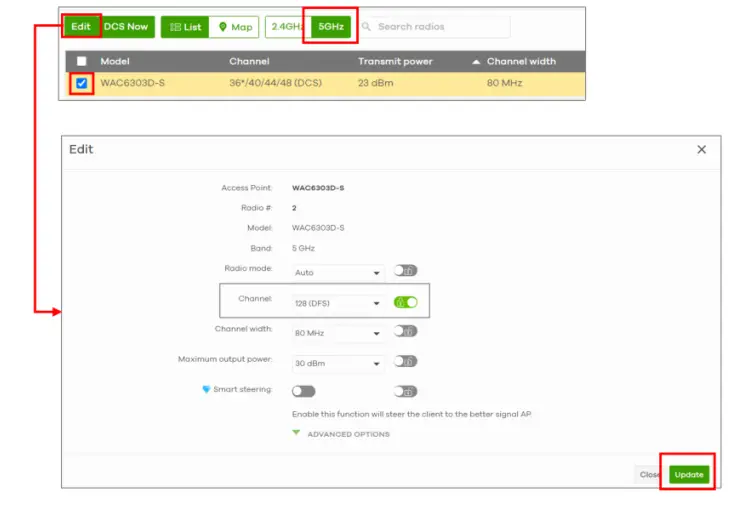Open the Maximum output power dropdown
Viewport: 750px width, 507px height.
click(x=337, y=364)
